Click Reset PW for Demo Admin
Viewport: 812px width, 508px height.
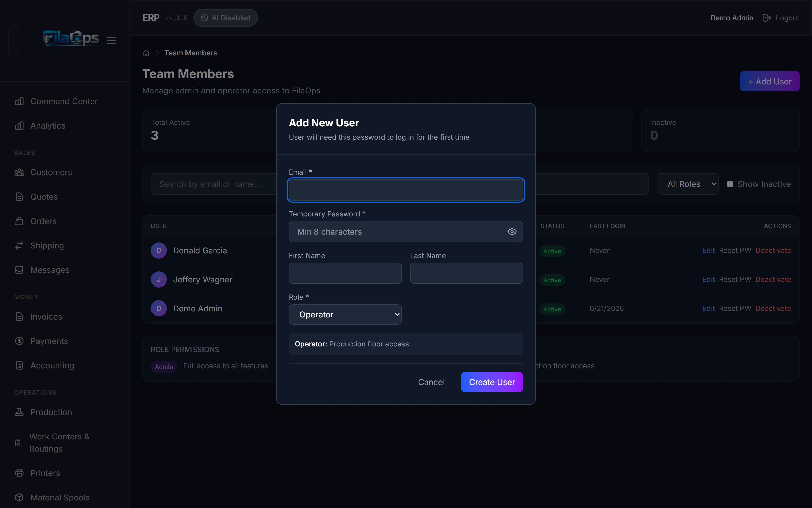pos(735,308)
